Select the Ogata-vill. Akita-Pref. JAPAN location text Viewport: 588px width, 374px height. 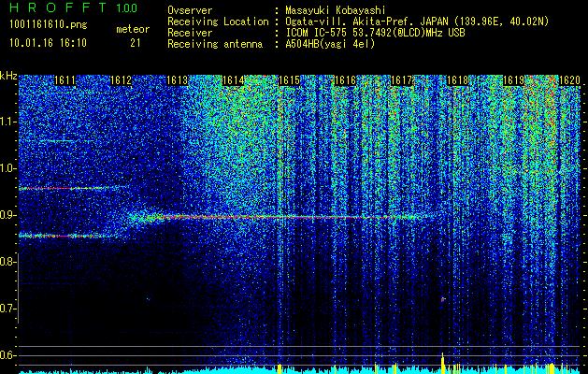pyautogui.click(x=417, y=22)
